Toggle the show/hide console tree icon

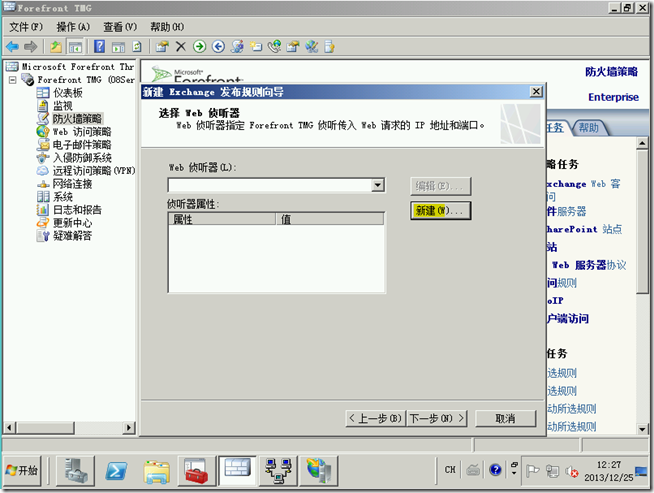75,46
